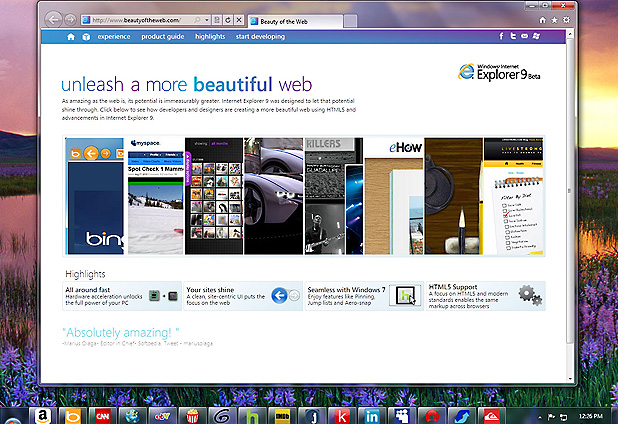Open the popcorn icon in the taskbar
The height and width of the screenshot is (424, 618).
(192, 416)
